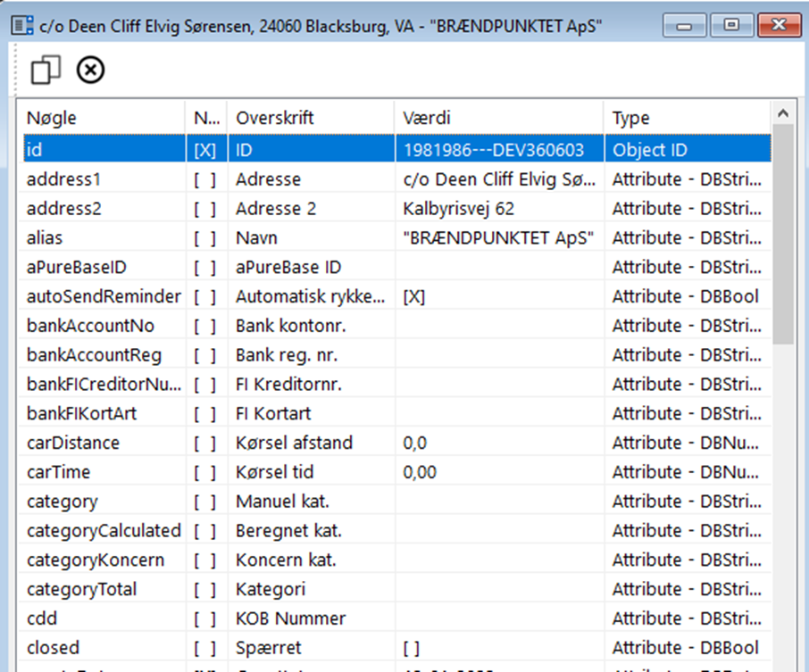
Task: Select the bankFIKortArt key cell
Action: (102, 414)
